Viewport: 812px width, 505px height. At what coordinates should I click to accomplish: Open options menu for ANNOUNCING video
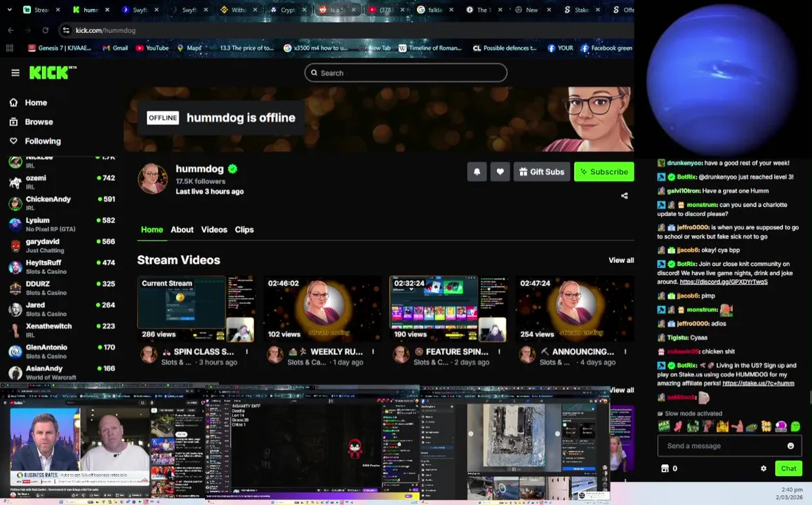(x=625, y=352)
